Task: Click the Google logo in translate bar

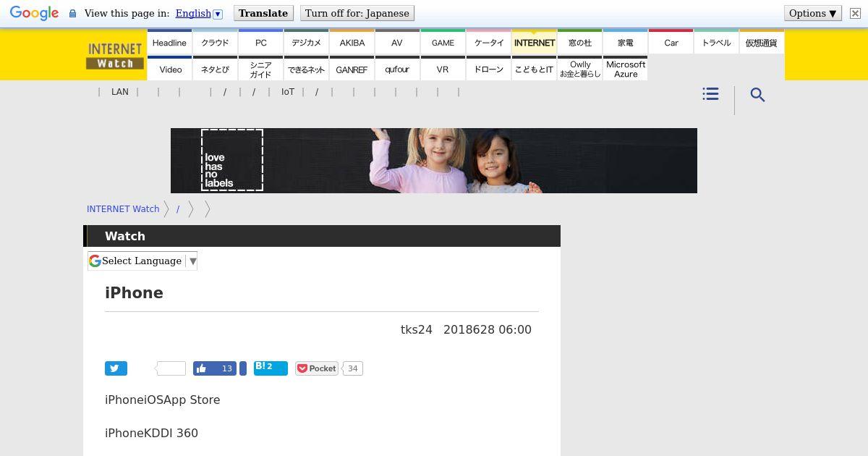Action: [x=34, y=14]
